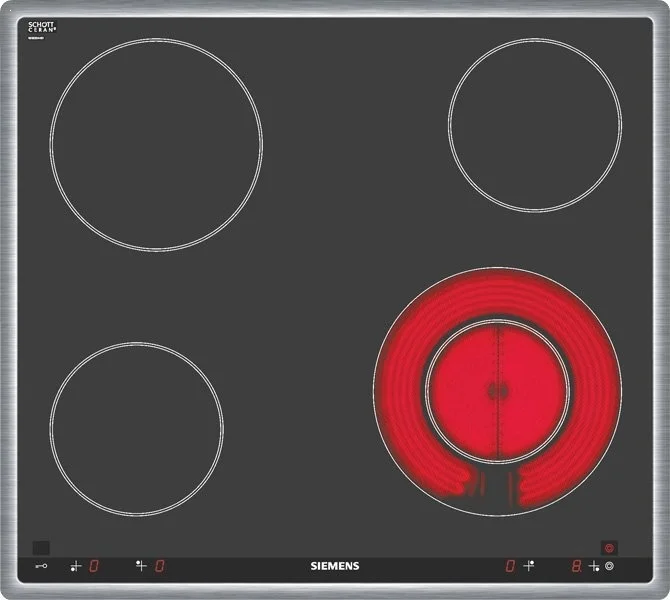The height and width of the screenshot is (600, 670).
Task: Click the large rear-left cooking zone
Action: tap(156, 145)
